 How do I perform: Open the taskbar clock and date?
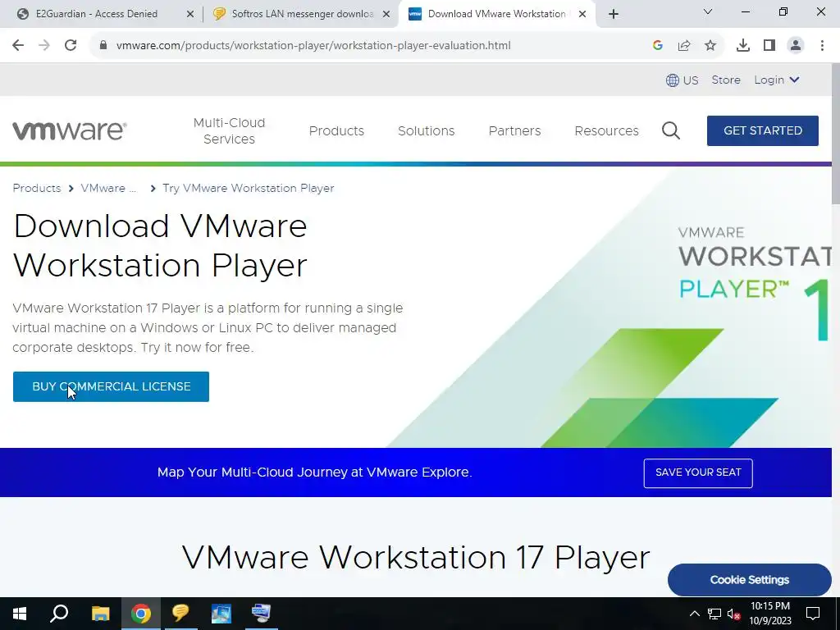[x=770, y=614]
